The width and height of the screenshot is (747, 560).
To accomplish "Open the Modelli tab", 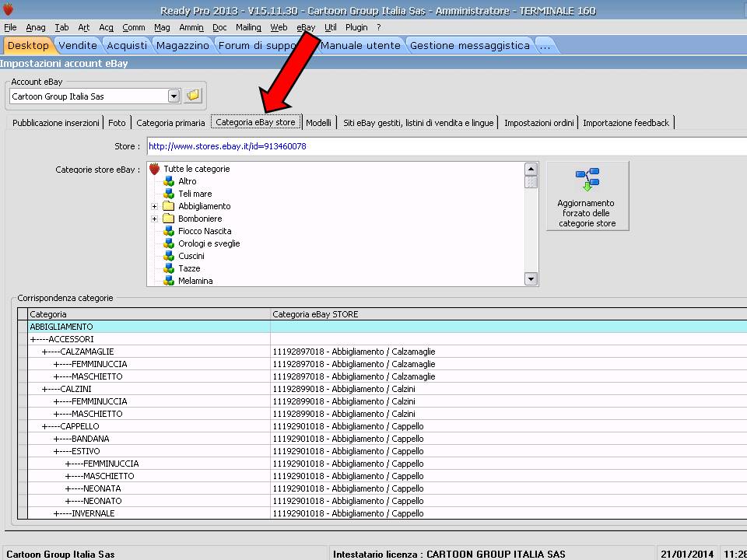I will click(318, 123).
